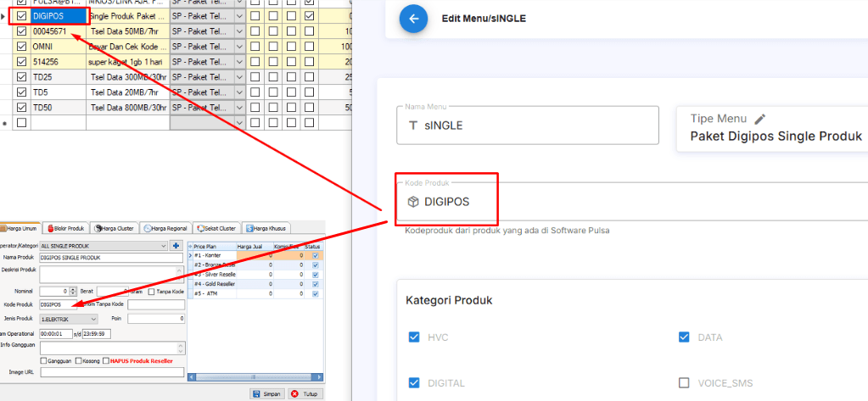Uncheck the first checkbox of row 00045671

coord(21,32)
